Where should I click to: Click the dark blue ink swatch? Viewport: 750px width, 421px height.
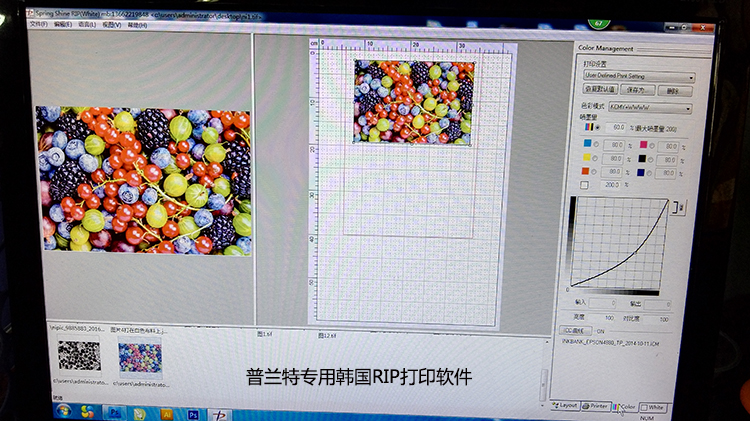pos(641,172)
